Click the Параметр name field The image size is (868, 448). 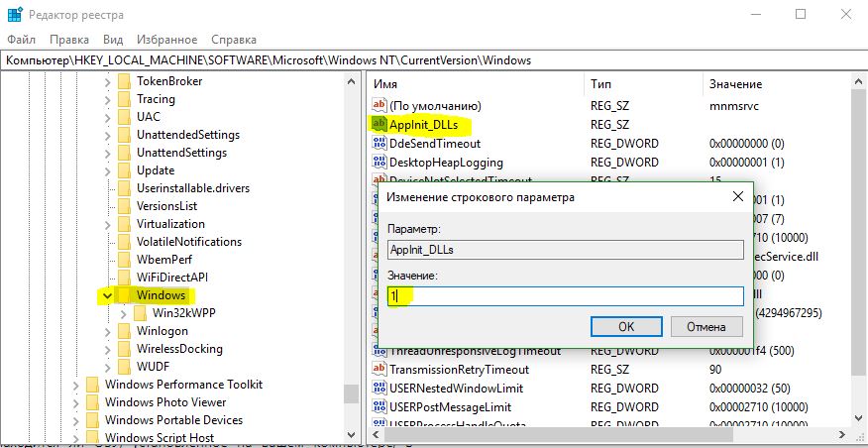pyautogui.click(x=565, y=250)
